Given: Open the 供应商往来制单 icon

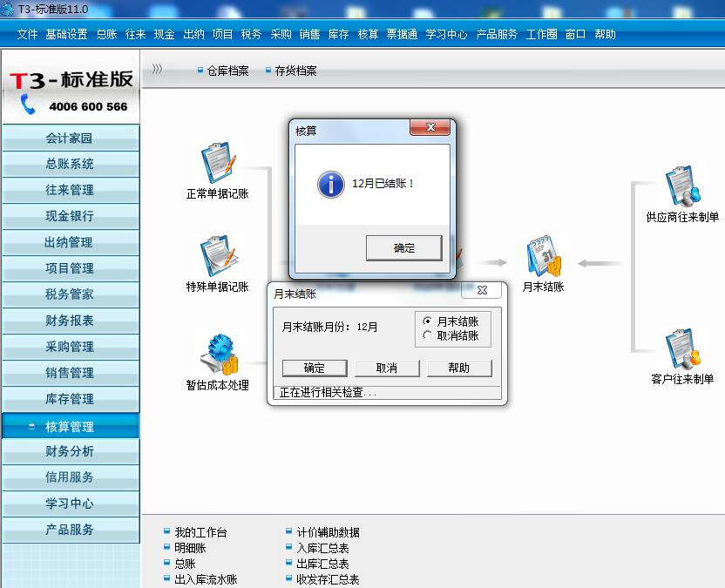Looking at the screenshot, I should [682, 186].
